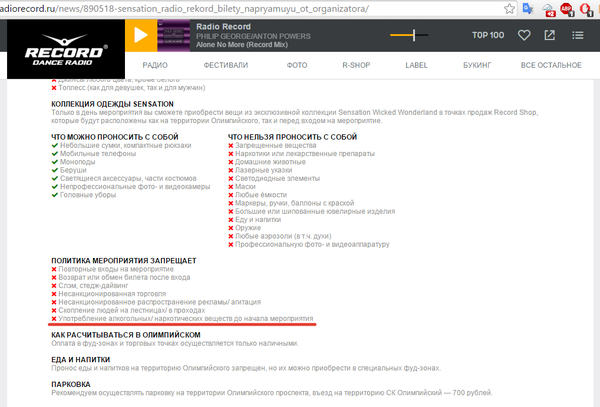
Task: Bookmark this page with the star icon
Action: pos(509,8)
